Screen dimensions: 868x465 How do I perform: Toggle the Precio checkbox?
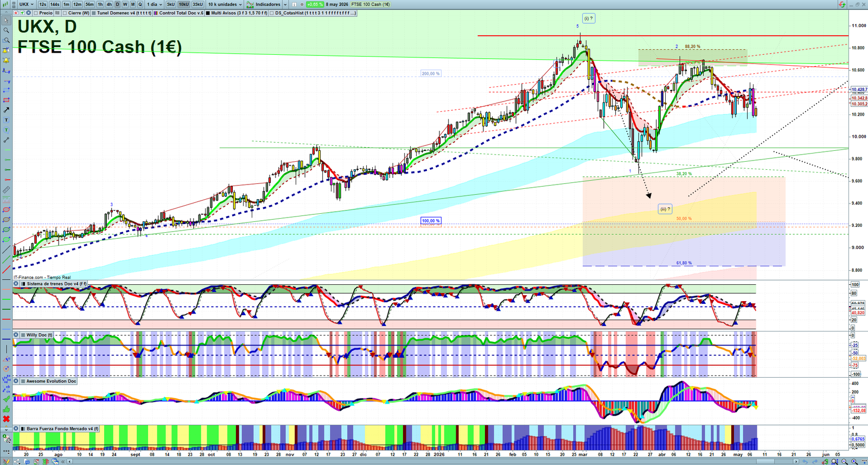36,13
